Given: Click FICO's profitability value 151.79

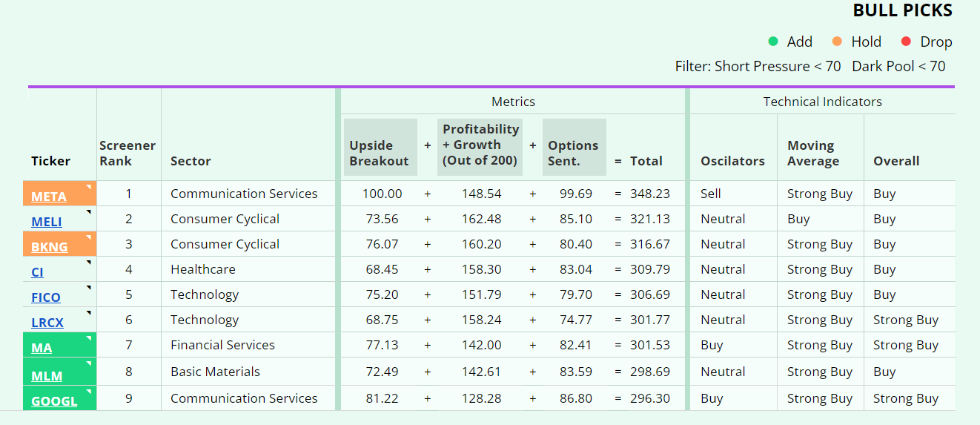Looking at the screenshot, I should [481, 294].
